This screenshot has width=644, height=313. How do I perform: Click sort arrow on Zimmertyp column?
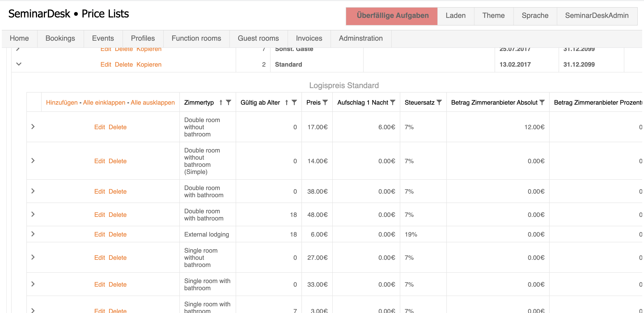[221, 102]
